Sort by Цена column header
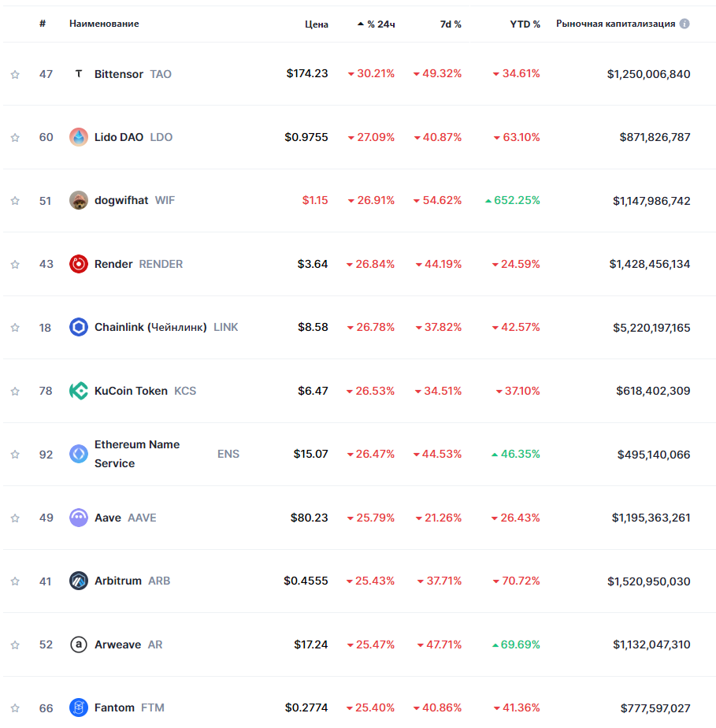The image size is (716, 728). (x=317, y=24)
